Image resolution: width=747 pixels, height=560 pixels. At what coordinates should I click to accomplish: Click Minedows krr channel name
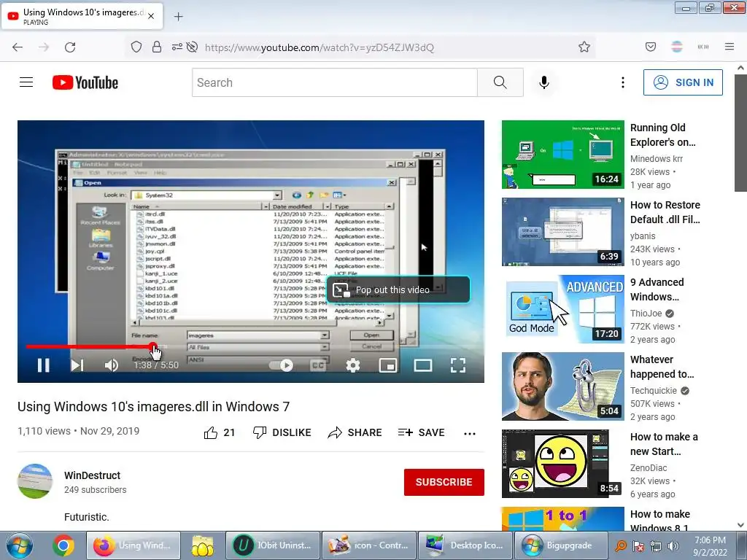(657, 158)
